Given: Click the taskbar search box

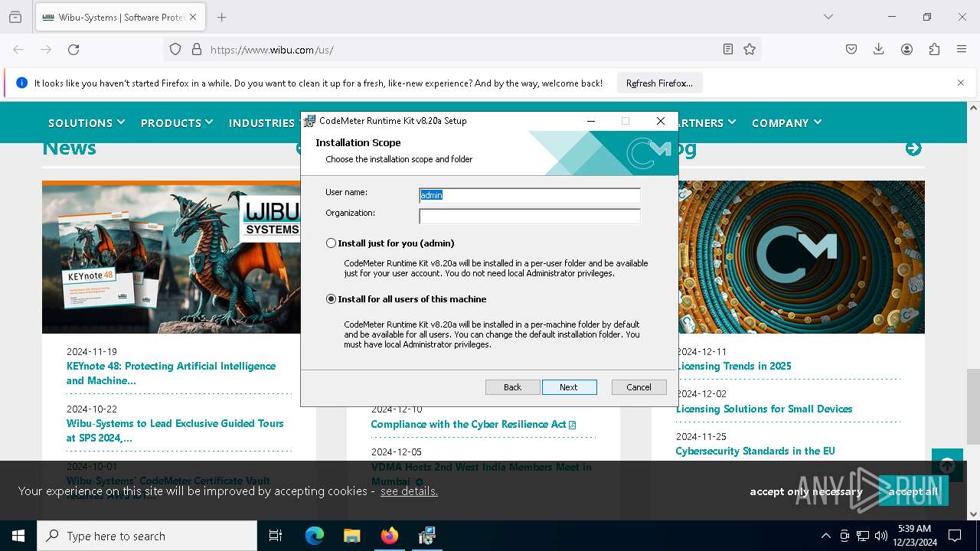Looking at the screenshot, I should tap(147, 536).
